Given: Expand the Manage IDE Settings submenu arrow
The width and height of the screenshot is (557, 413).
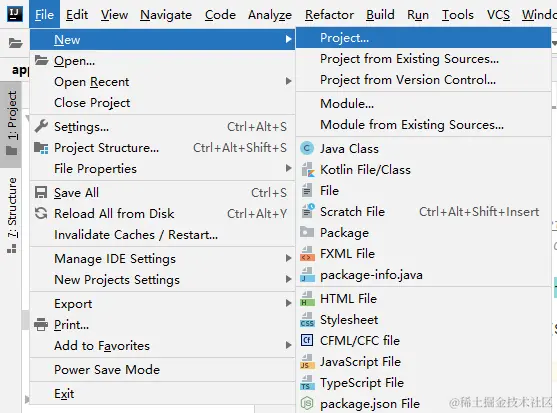Looking at the screenshot, I should coord(288,258).
